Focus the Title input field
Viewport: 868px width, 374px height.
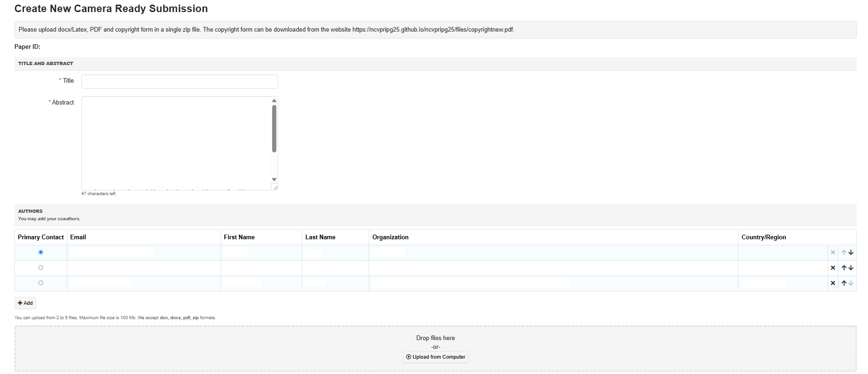pos(180,81)
